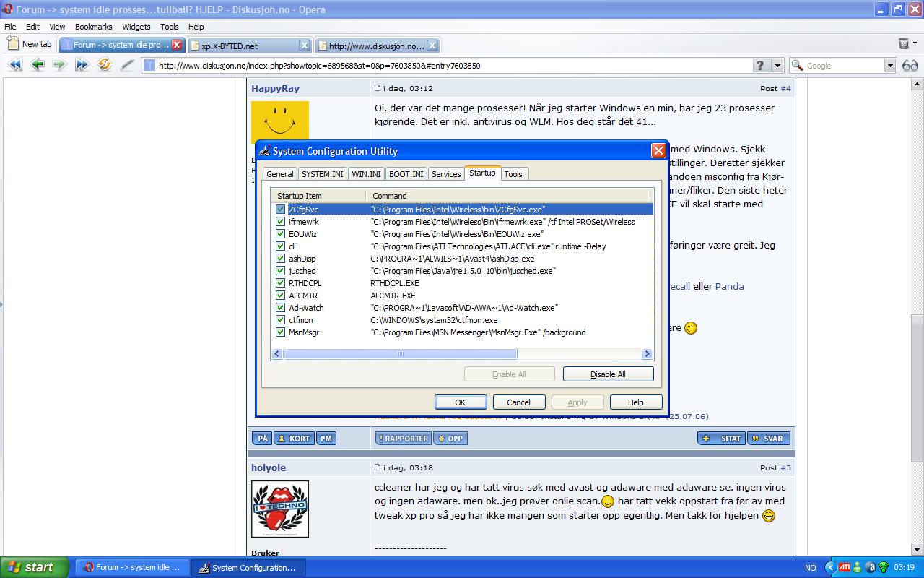Uncheck the RTHDCPL startup item
The image size is (924, 578).
(x=281, y=283)
